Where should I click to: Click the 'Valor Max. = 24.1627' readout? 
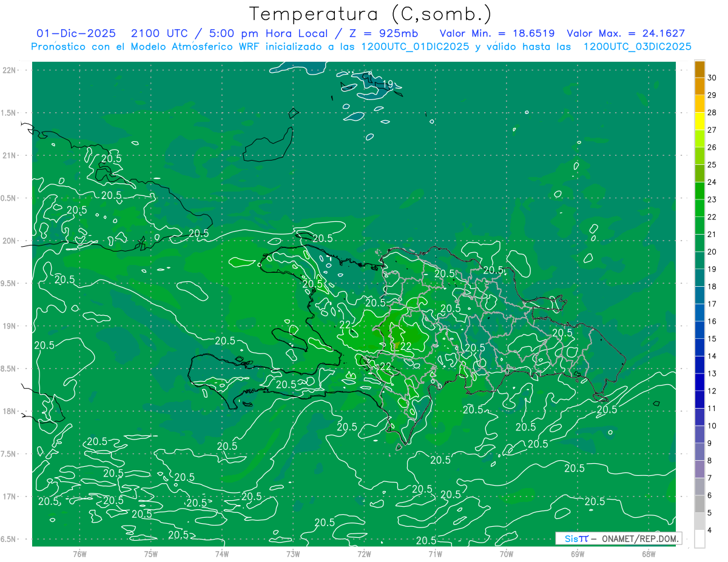(625, 33)
